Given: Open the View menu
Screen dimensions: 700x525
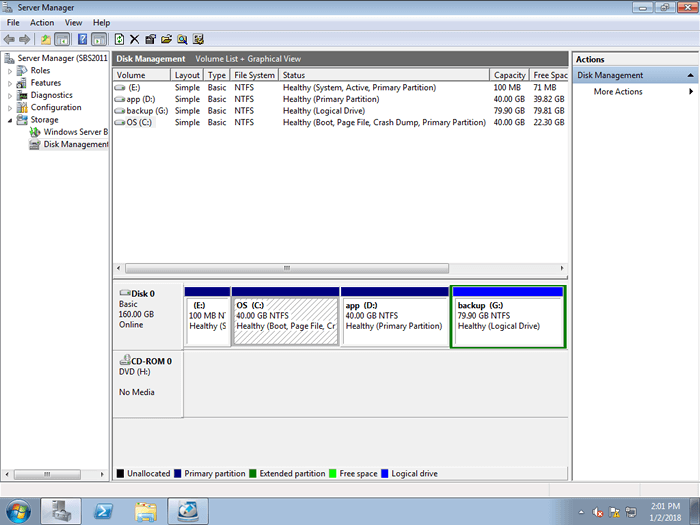Looking at the screenshot, I should point(73,23).
